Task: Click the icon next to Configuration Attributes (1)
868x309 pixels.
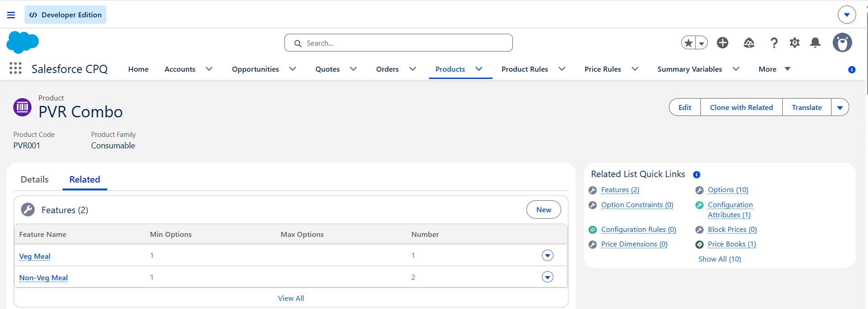Action: click(x=700, y=205)
